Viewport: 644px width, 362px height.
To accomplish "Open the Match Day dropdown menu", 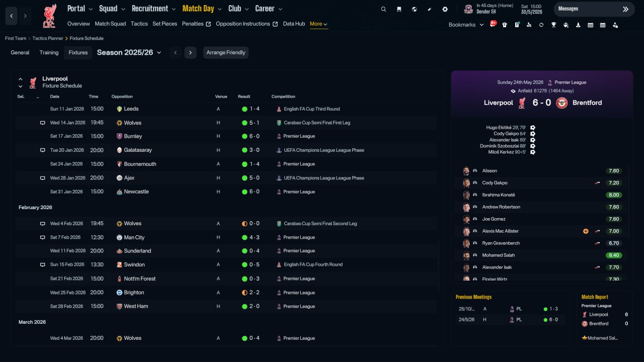I will click(x=202, y=9).
